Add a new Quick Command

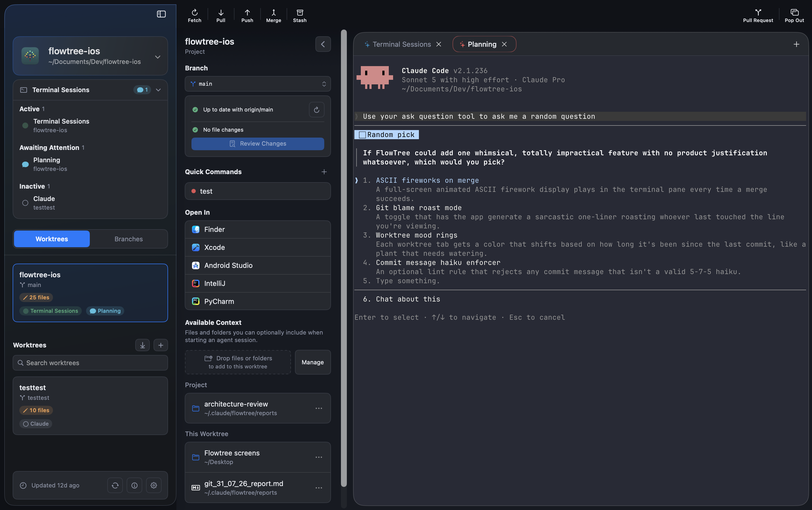point(324,172)
